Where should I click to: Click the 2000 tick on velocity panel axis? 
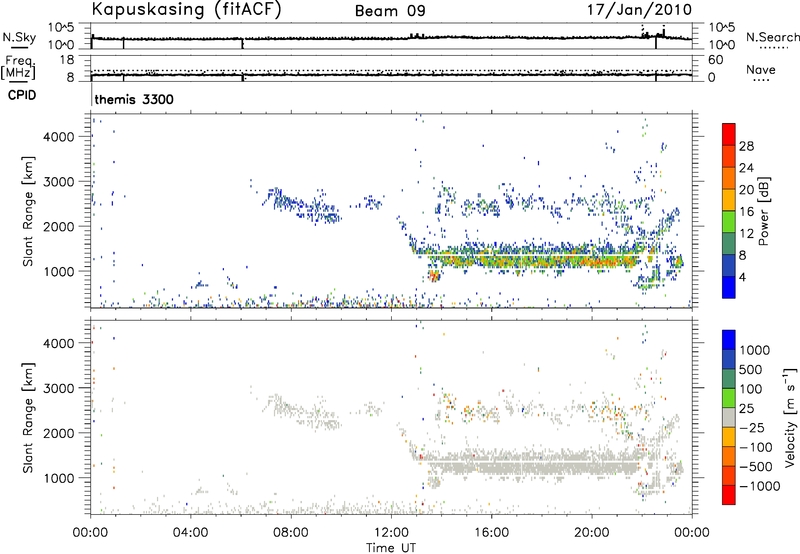coord(60,433)
